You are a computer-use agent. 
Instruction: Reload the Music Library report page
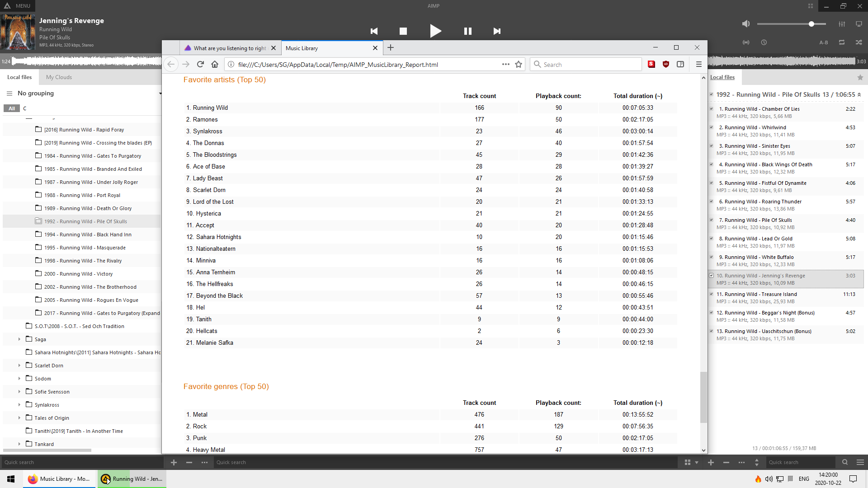(x=200, y=65)
